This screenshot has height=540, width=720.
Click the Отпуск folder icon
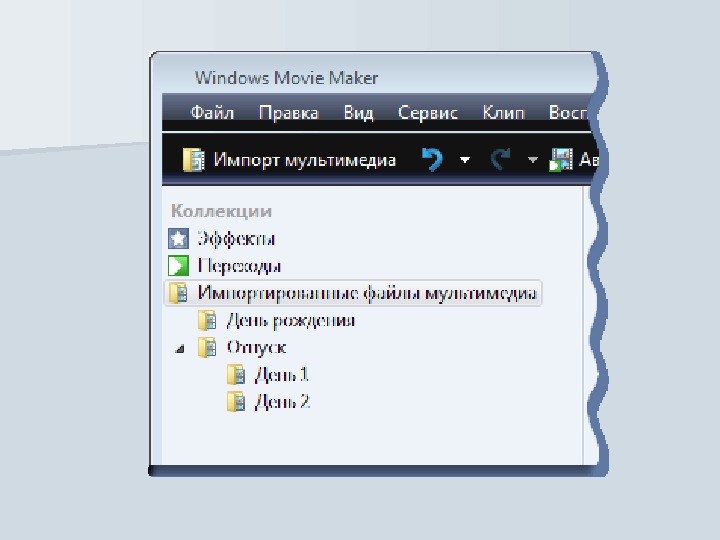click(x=207, y=347)
